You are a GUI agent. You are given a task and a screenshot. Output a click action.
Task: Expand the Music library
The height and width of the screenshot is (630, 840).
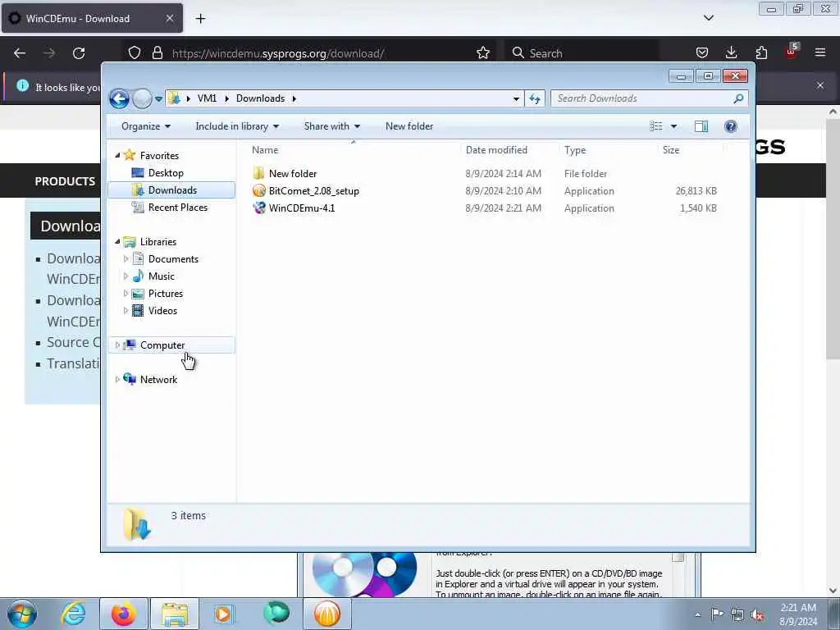126,276
